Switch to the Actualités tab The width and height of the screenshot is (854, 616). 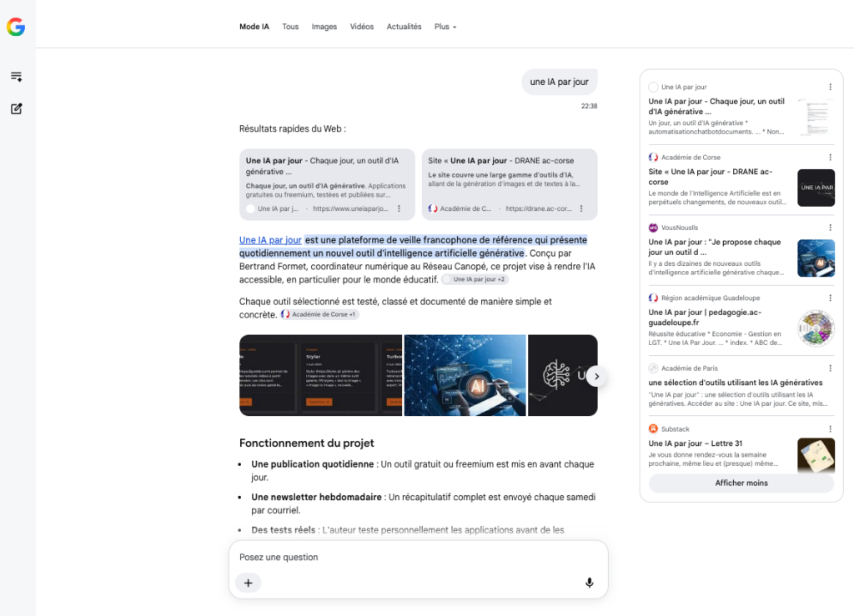point(404,27)
